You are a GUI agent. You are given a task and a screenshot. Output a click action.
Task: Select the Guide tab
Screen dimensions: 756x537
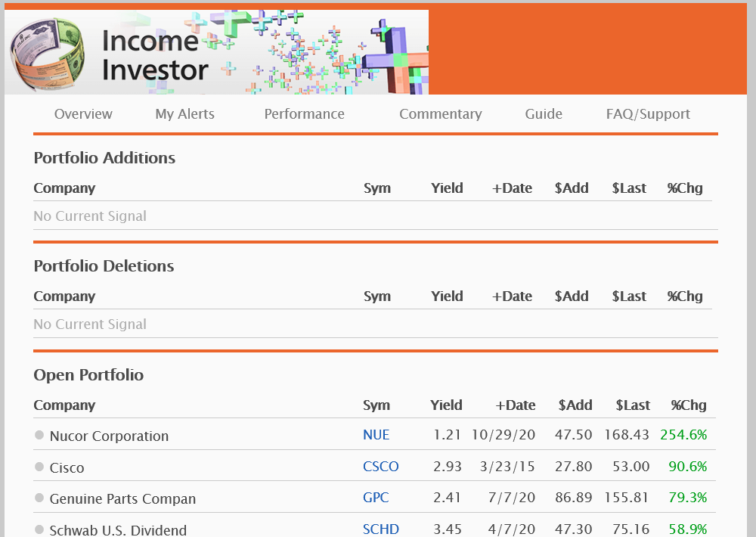pyautogui.click(x=544, y=114)
